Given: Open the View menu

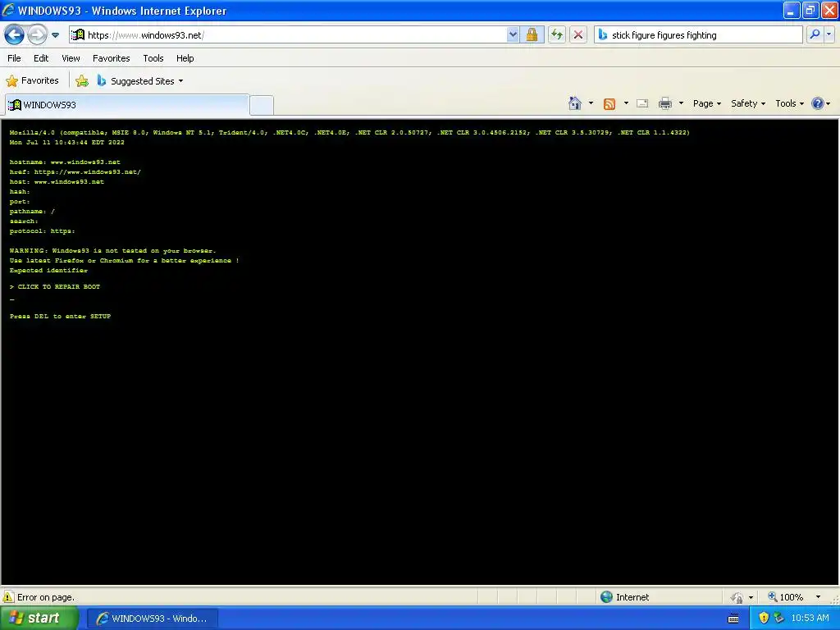Looking at the screenshot, I should coord(71,58).
